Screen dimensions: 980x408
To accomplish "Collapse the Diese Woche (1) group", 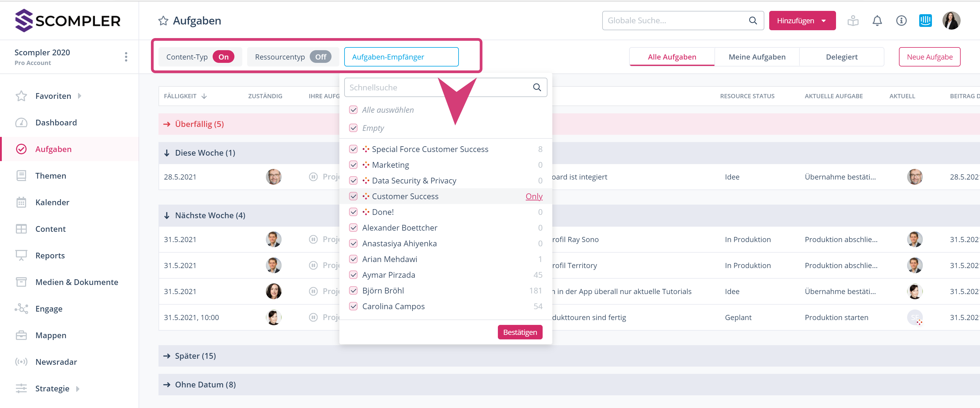I will tap(167, 153).
